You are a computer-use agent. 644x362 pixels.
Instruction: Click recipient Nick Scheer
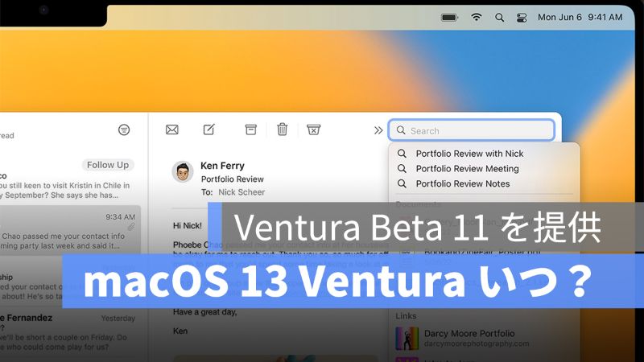point(242,192)
